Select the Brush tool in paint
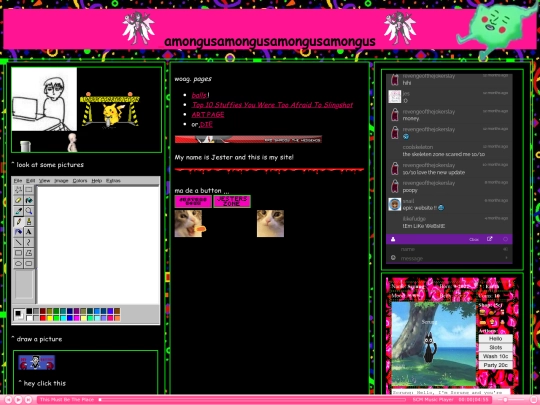 (29, 221)
